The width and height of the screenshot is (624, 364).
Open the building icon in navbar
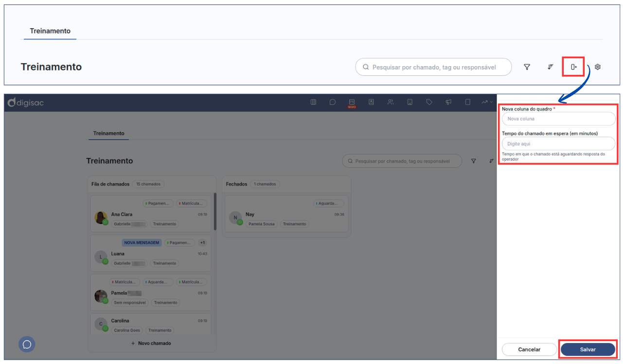click(x=410, y=102)
